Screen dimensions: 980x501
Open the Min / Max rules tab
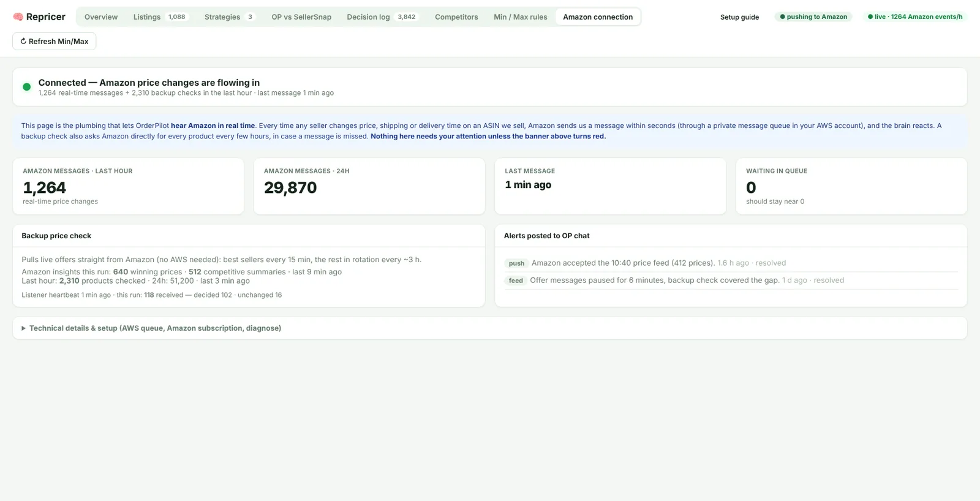(x=521, y=17)
